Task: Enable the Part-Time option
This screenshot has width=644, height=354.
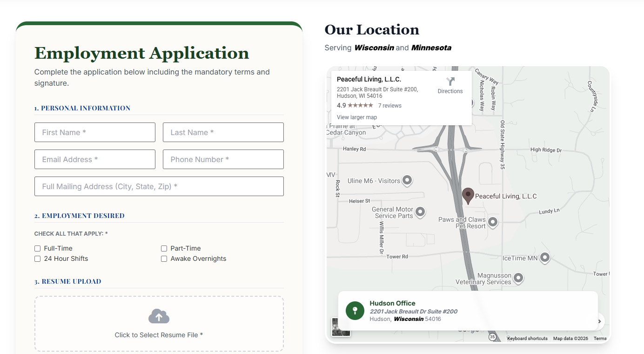Action: [x=164, y=249]
